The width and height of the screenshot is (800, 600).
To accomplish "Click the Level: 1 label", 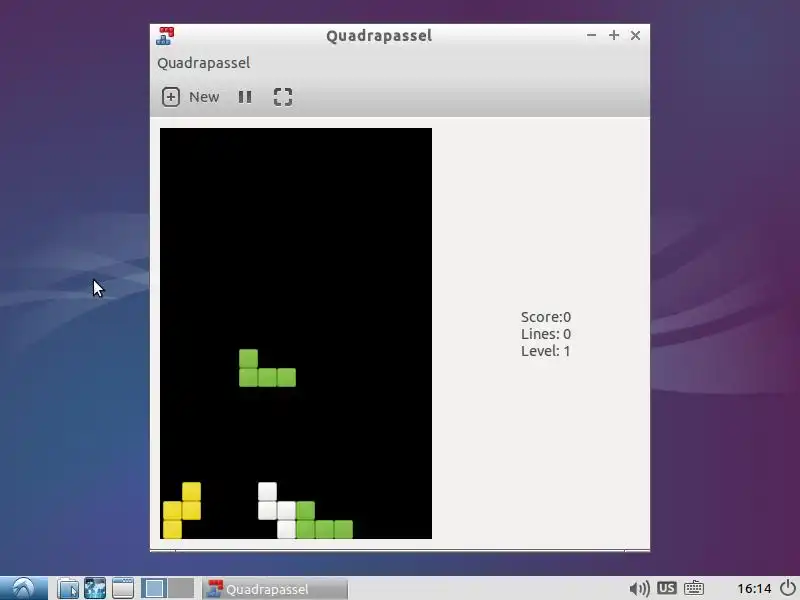I will (545, 351).
